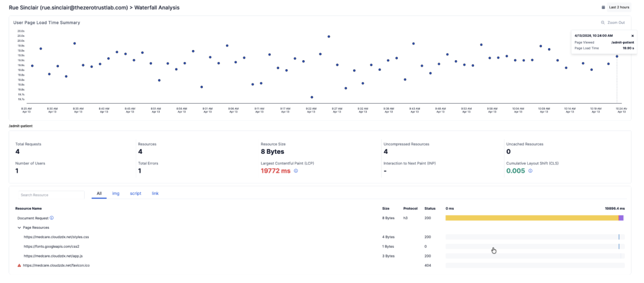Image resolution: width=644 pixels, height=283 pixels.
Task: Click the purple segment of the waterfall bar
Action: [x=621, y=218]
